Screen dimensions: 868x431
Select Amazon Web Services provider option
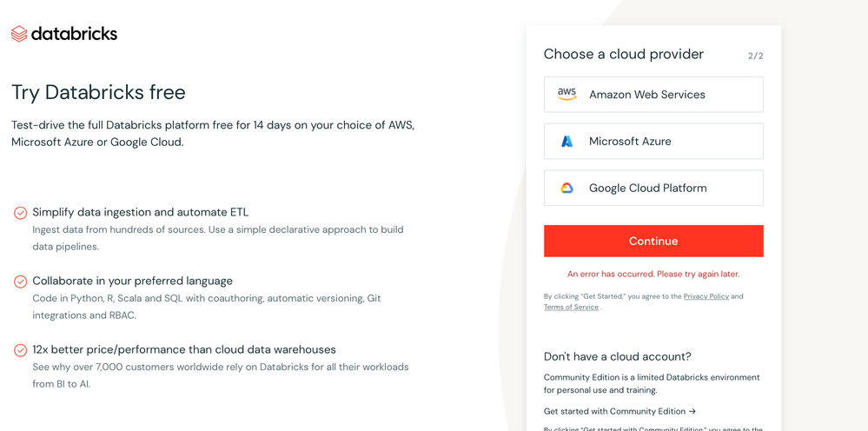[x=653, y=95]
